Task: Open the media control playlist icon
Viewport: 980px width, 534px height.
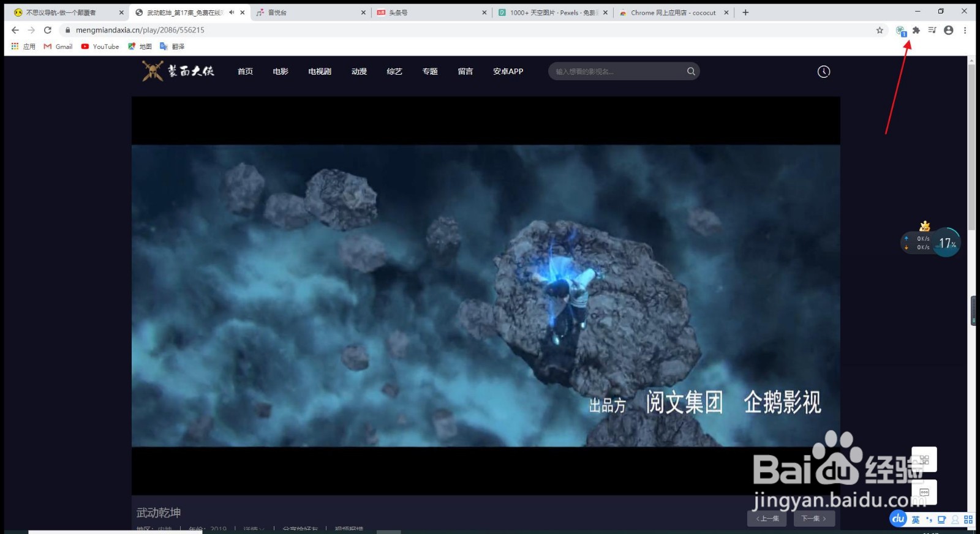Action: (932, 30)
